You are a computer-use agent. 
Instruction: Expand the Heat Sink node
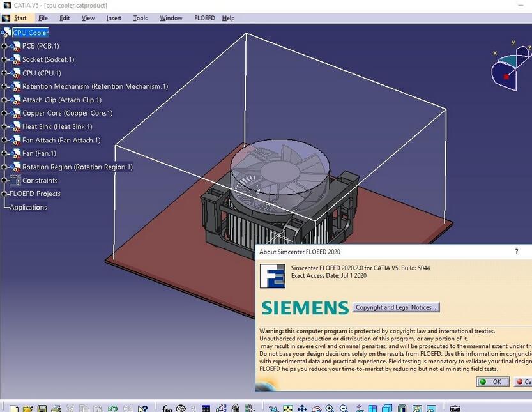tap(4, 126)
